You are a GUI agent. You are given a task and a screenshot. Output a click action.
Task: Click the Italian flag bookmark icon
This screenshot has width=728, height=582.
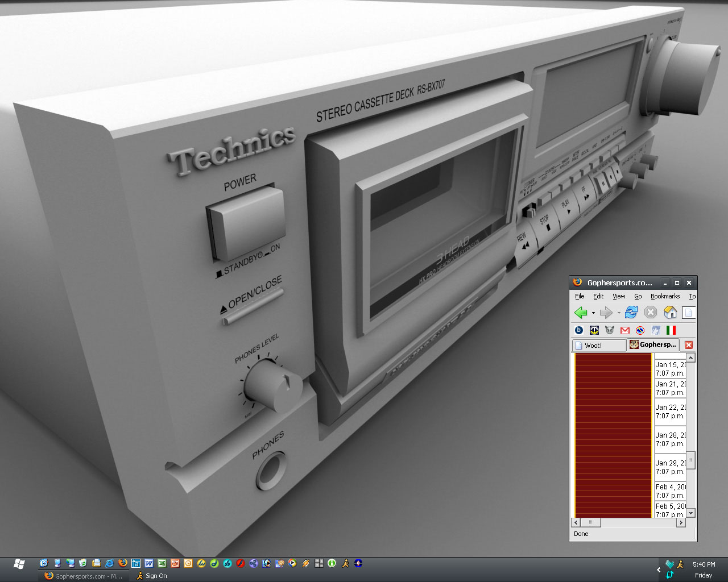671,330
